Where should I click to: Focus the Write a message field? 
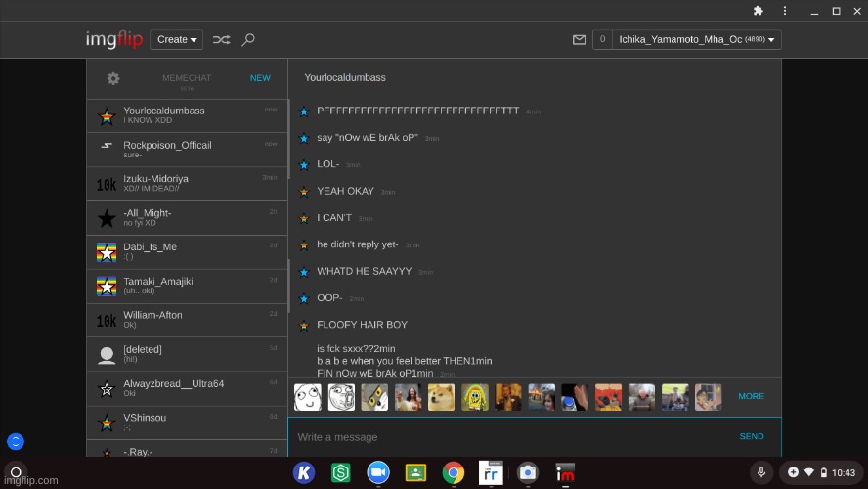(x=508, y=437)
